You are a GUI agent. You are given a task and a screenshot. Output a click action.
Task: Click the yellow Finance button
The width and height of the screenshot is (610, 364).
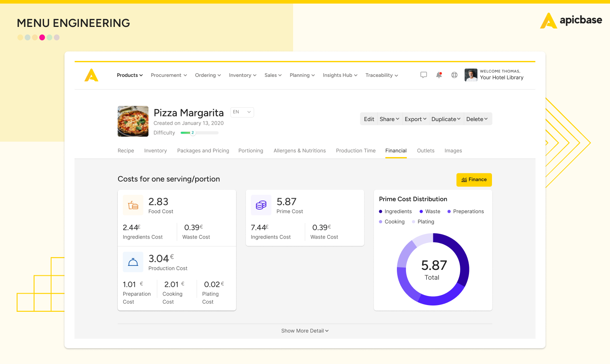[474, 180]
